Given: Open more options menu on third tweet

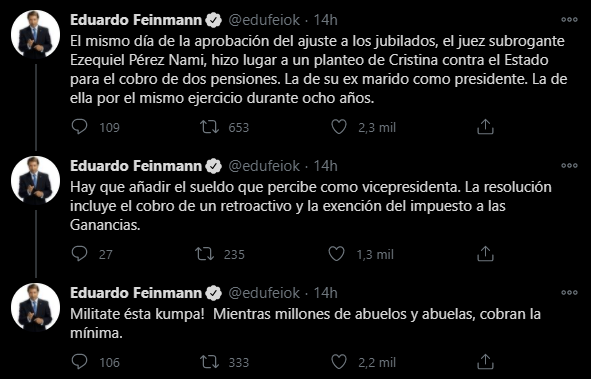Looking at the screenshot, I should tap(569, 292).
